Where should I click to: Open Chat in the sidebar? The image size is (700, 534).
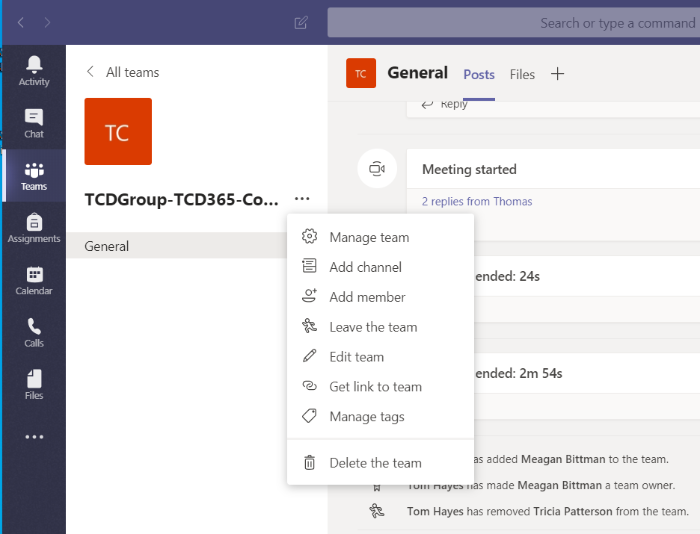(34, 123)
